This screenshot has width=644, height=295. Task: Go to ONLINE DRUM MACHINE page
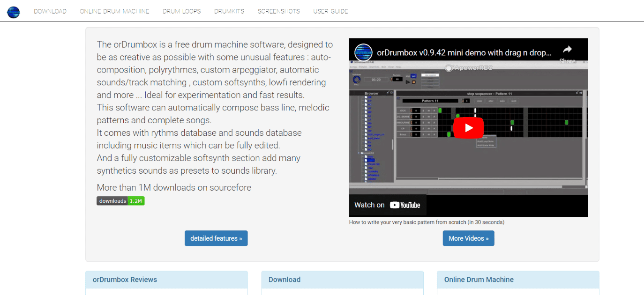(114, 11)
